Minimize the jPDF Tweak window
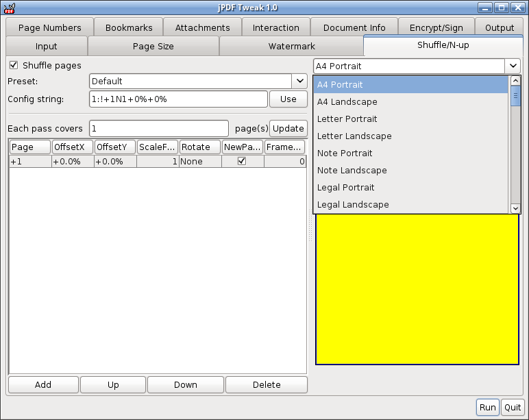 click(485, 8)
